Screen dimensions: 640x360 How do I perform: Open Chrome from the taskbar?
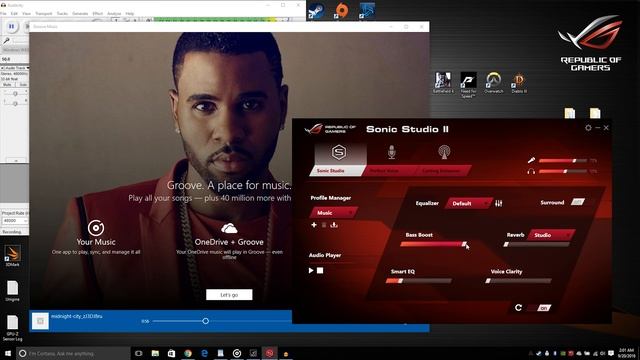(188, 353)
